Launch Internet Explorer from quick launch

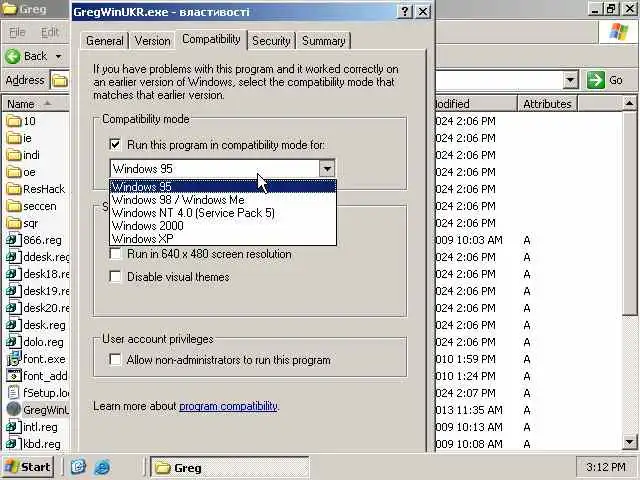[x=102, y=467]
